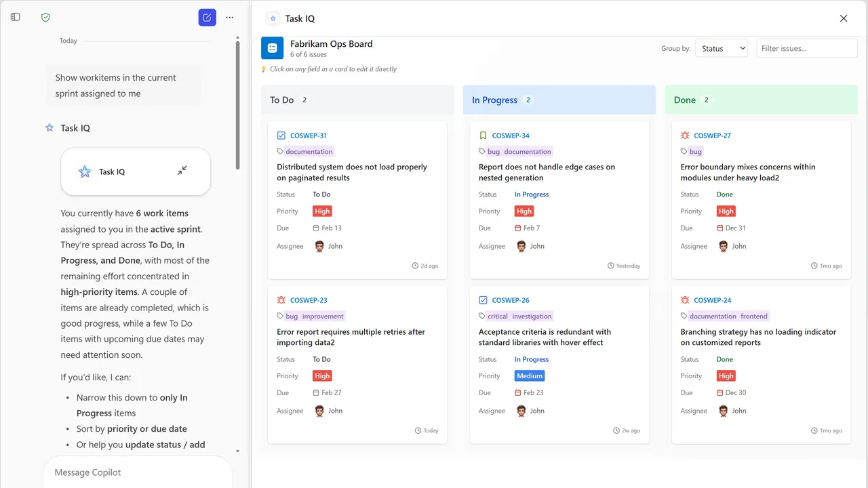This screenshot has width=868, height=488.
Task: Click calendar icon next to Dec 31
Action: [720, 228]
